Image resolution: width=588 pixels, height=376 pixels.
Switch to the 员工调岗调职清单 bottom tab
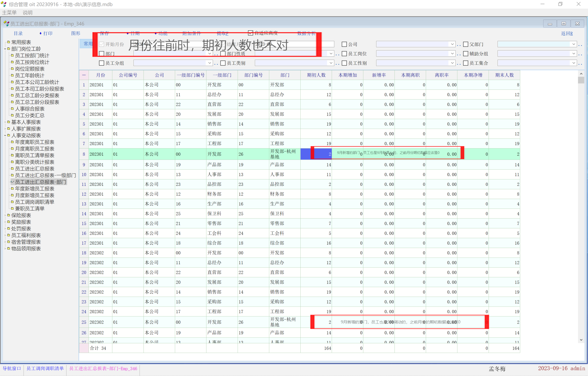pyautogui.click(x=45, y=369)
